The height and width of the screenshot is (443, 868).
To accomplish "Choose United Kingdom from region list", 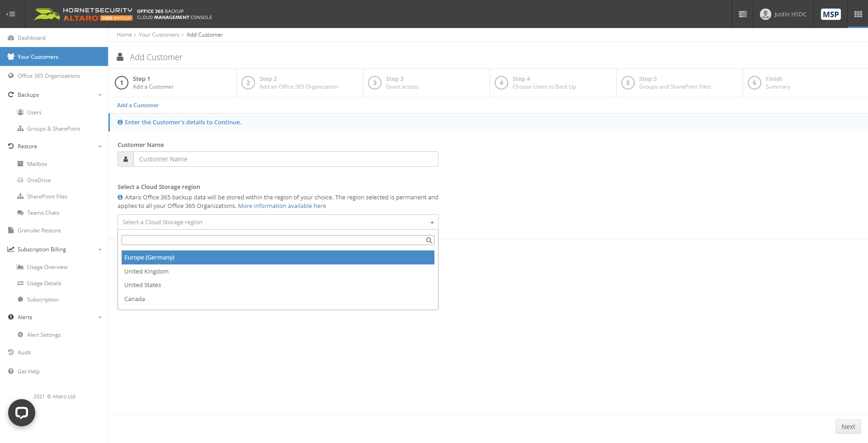I will (146, 271).
